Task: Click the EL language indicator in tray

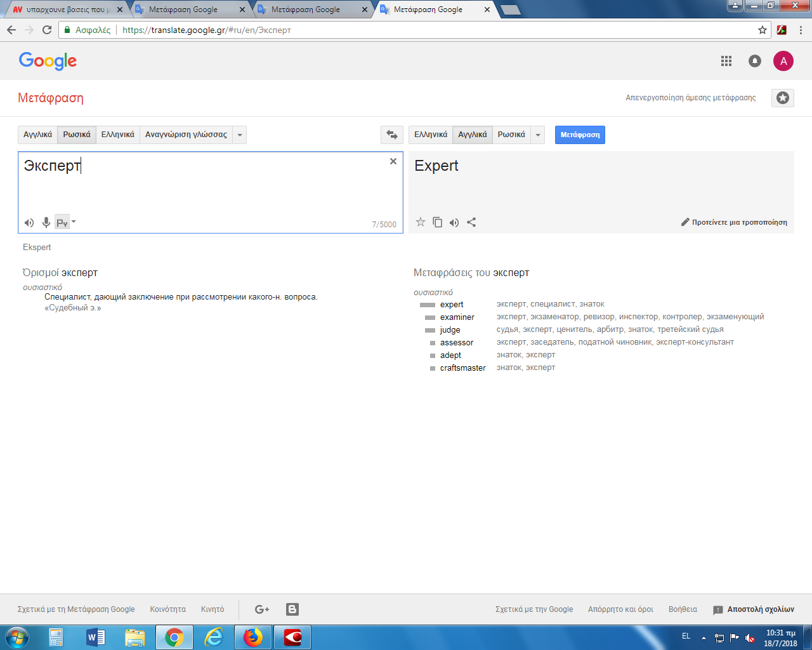Action: (x=686, y=636)
